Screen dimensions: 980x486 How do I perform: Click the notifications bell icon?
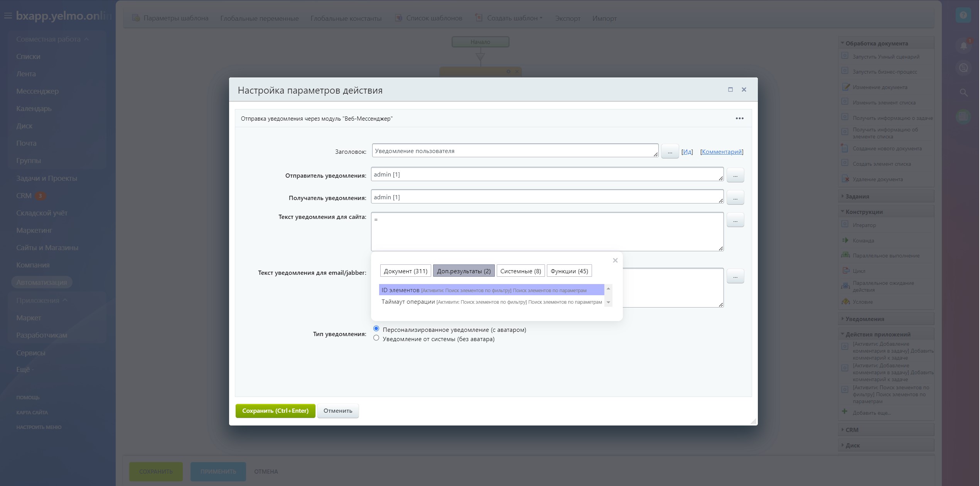(x=963, y=46)
